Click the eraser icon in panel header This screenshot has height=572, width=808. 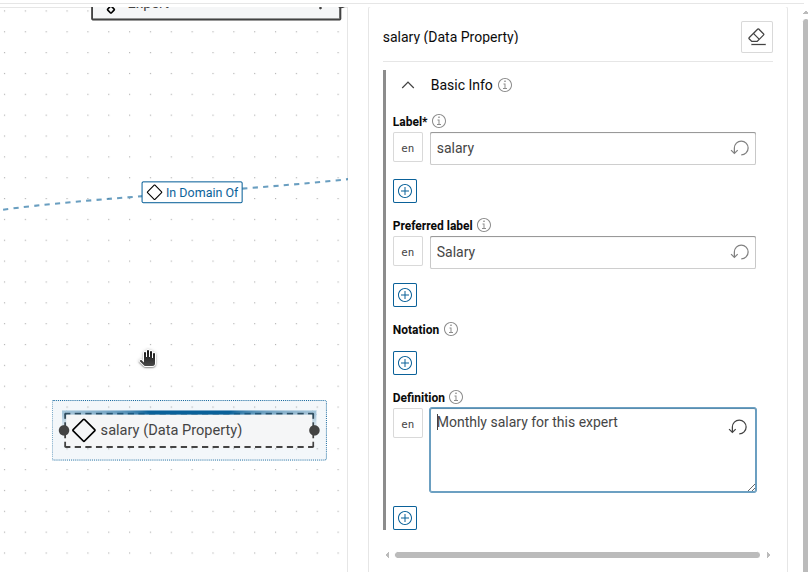click(757, 37)
